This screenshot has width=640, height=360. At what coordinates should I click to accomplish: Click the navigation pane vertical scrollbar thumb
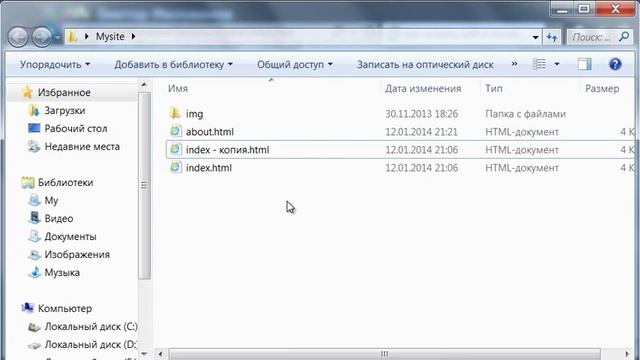click(x=144, y=186)
